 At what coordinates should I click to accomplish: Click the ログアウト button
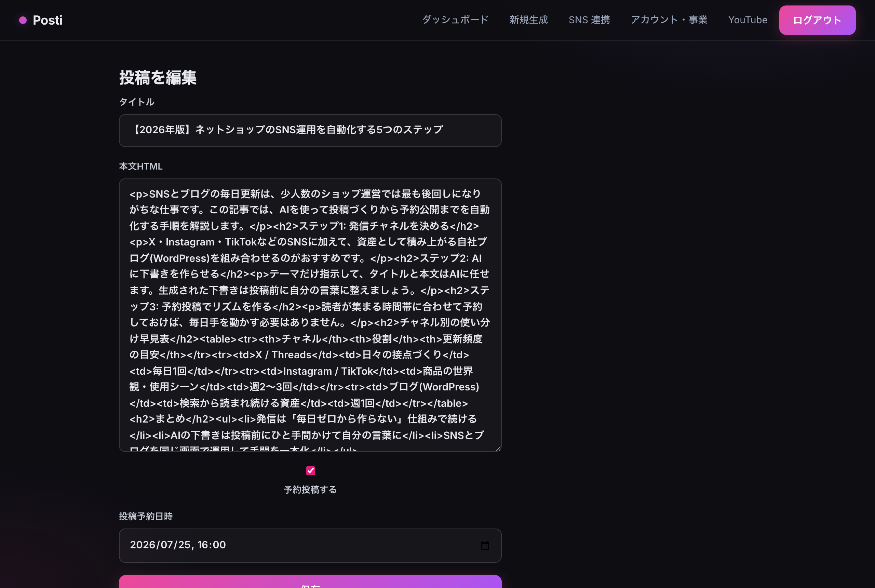pos(817,20)
